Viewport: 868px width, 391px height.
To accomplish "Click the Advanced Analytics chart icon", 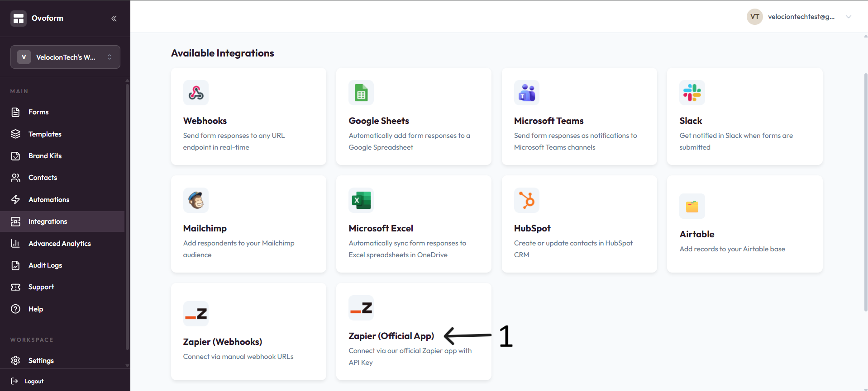I will (x=15, y=244).
